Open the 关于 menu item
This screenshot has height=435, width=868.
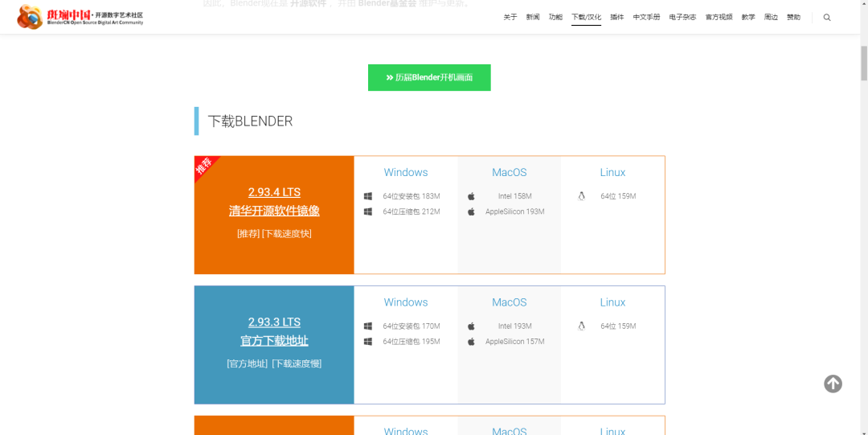[x=510, y=17]
